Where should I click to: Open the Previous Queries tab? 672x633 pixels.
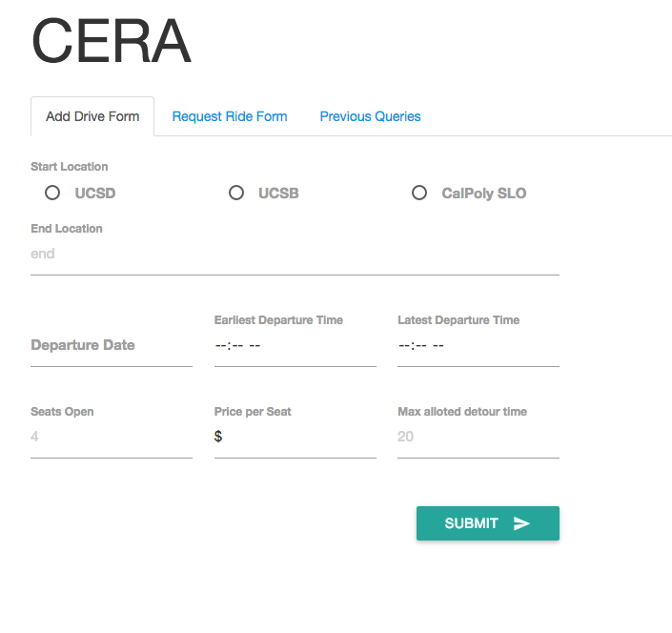click(370, 116)
